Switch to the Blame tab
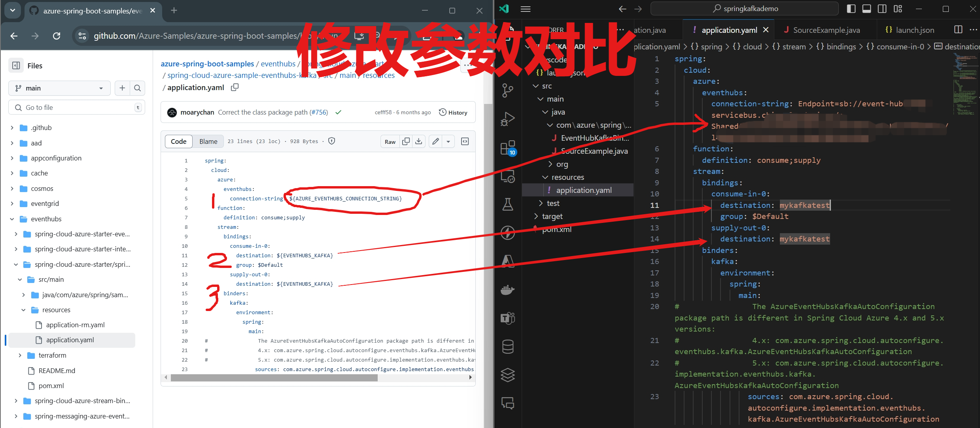The width and height of the screenshot is (980, 428). (208, 141)
